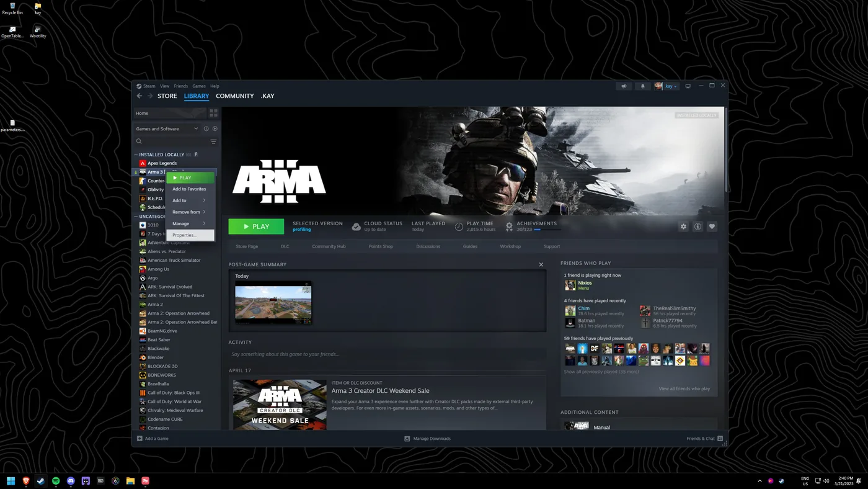The image size is (868, 489).
Task: Click the achievements icon
Action: [x=509, y=227]
